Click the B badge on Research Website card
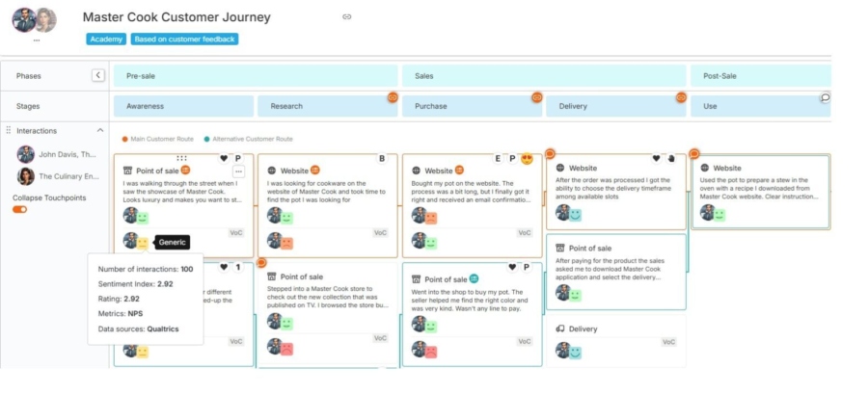Image resolution: width=868 pixels, height=395 pixels. [381, 159]
